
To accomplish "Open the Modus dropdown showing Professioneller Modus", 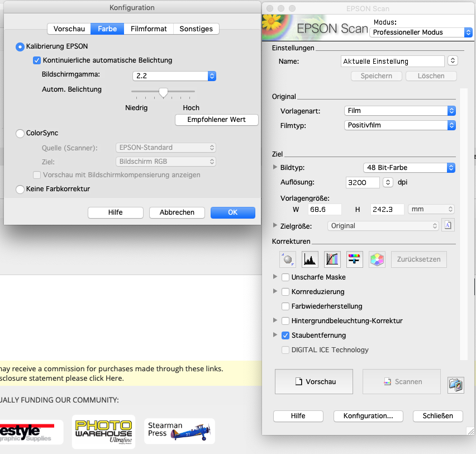I will [x=421, y=32].
